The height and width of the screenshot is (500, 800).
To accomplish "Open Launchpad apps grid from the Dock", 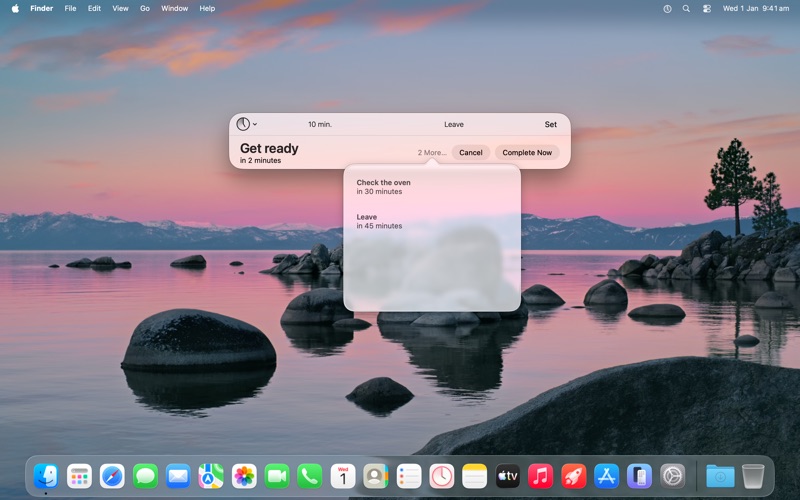I will [x=79, y=476].
